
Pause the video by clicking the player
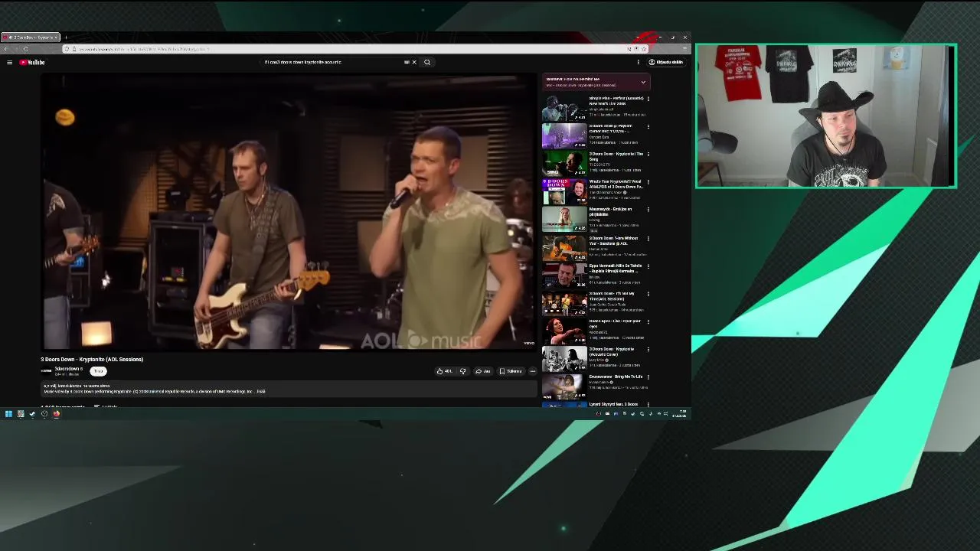tap(289, 211)
